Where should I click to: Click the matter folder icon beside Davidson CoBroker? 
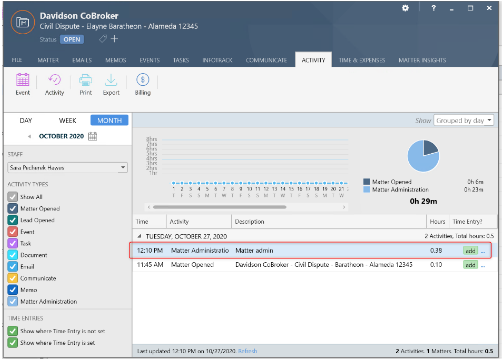[23, 22]
